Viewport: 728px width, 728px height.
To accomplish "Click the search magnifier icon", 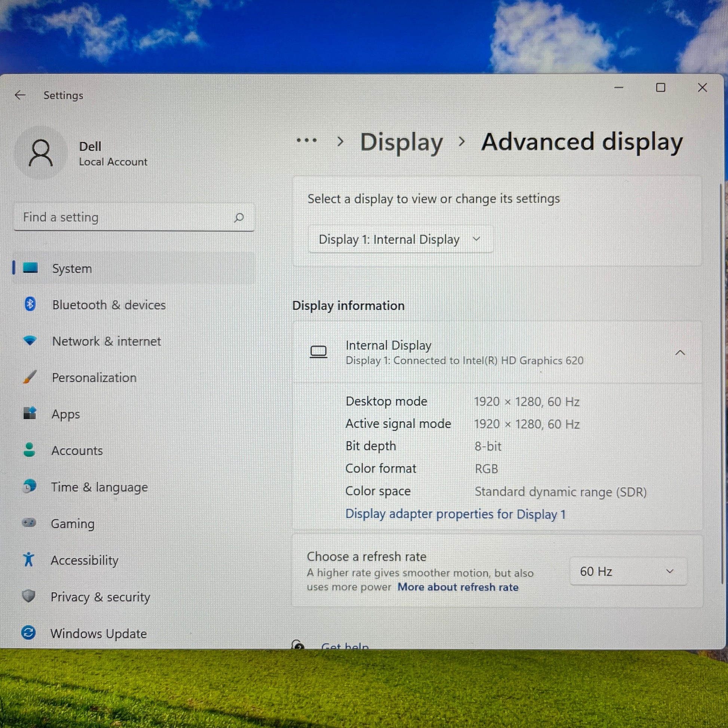I will click(x=239, y=217).
